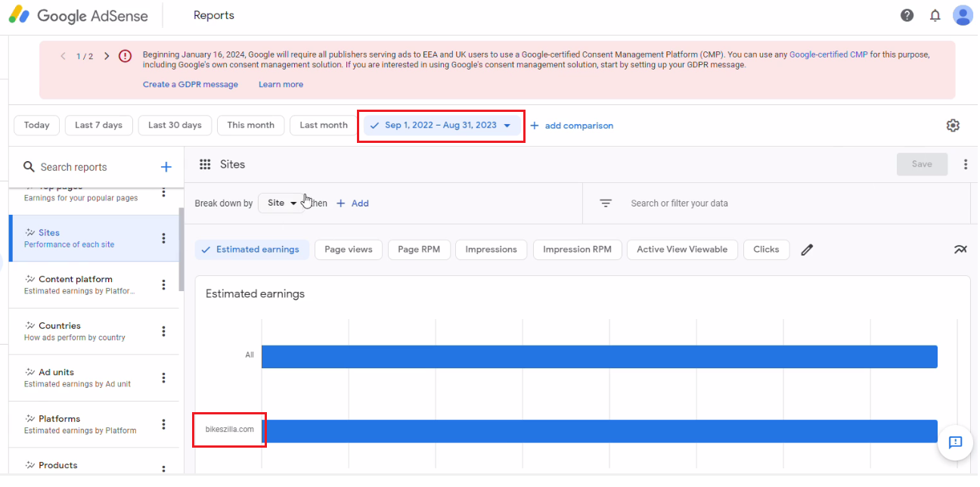Click the All axis label in chart
980x487 pixels.
(250, 355)
